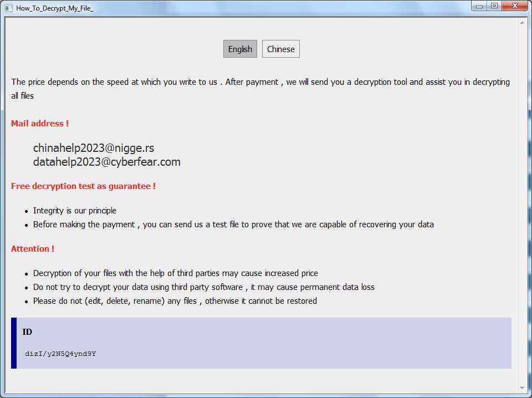Select the English language button
This screenshot has width=532, height=398.
[x=240, y=49]
